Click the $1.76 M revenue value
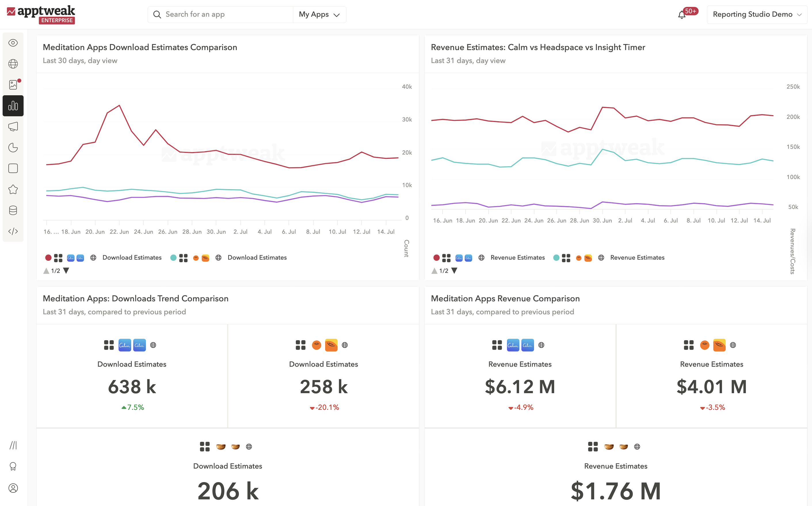 click(x=615, y=491)
